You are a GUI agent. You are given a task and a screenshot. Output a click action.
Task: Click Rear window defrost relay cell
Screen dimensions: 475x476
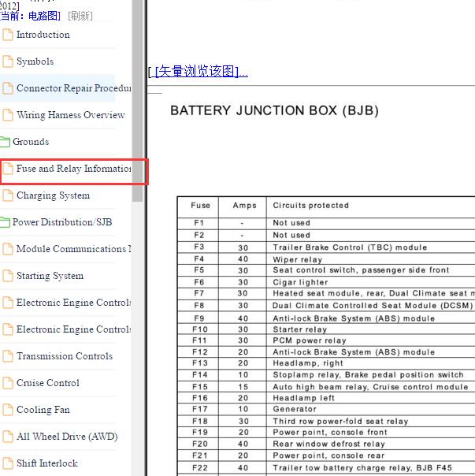click(x=329, y=444)
